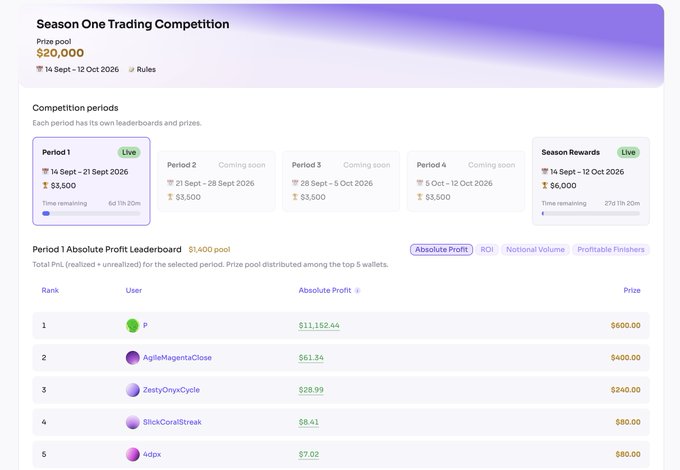This screenshot has width=680, height=470.
Task: Click the $61.34 profit value
Action: (311, 358)
